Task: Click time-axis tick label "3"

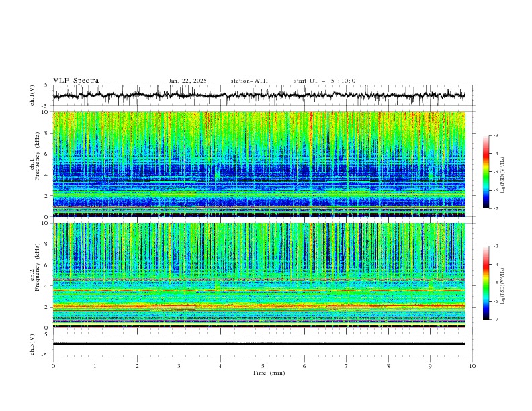Action: (x=179, y=366)
